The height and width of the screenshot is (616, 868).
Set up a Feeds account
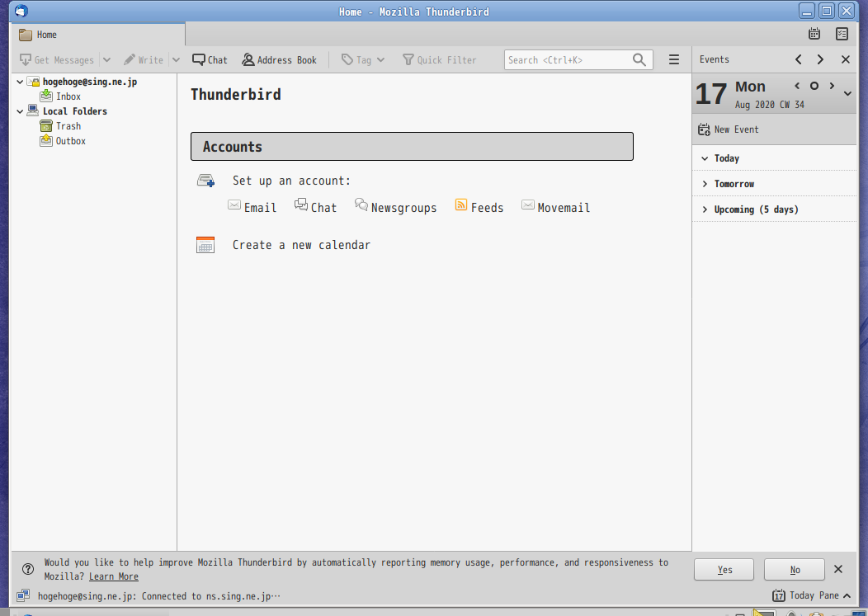479,207
